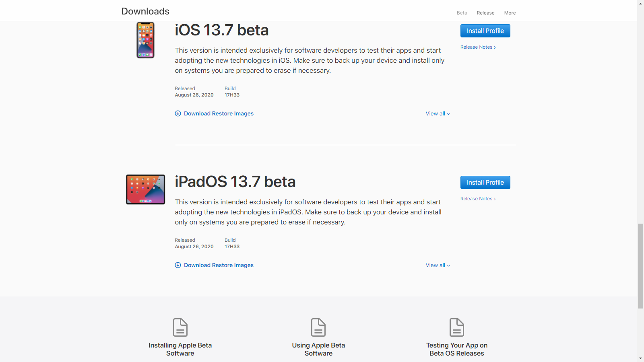Click the iOS 13.7 beta heading
This screenshot has height=362, width=644.
coord(222,30)
